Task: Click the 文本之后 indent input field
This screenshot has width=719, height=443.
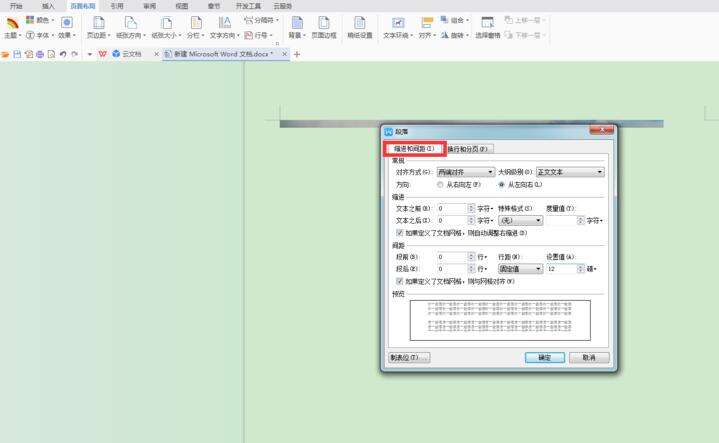Action: (452, 221)
